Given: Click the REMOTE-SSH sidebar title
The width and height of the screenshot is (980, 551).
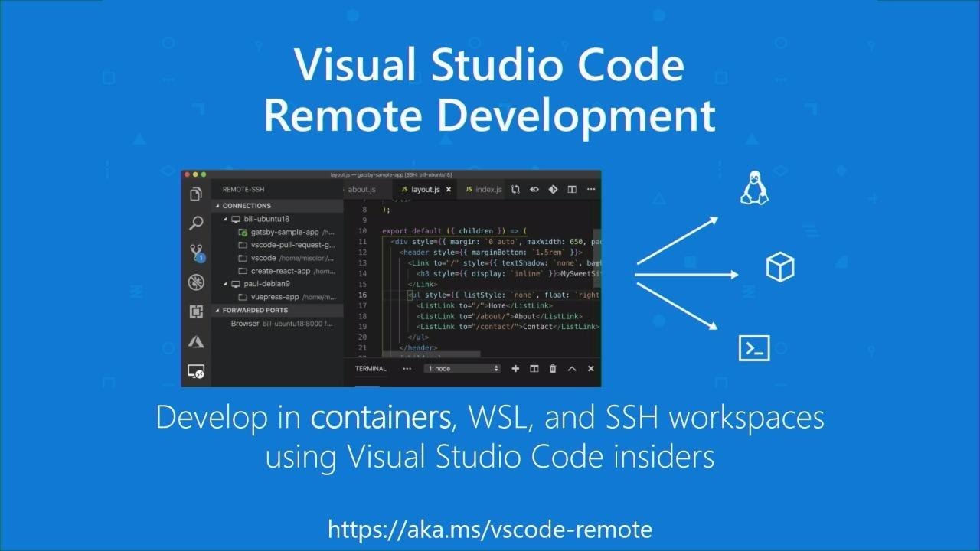Looking at the screenshot, I should pyautogui.click(x=243, y=189).
